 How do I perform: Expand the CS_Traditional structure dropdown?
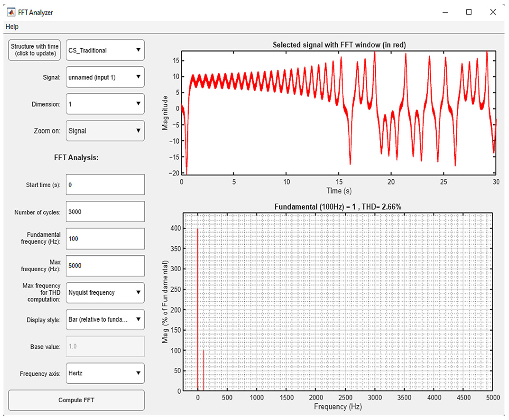[105, 50]
